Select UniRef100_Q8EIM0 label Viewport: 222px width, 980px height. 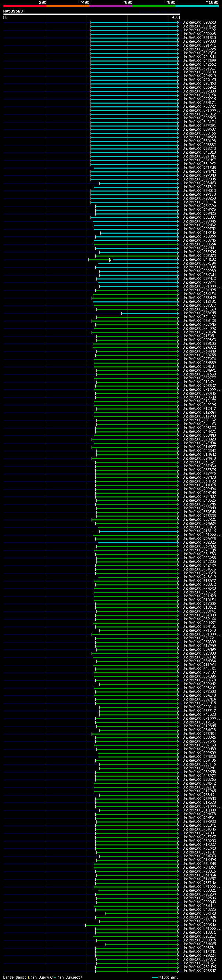199,883
